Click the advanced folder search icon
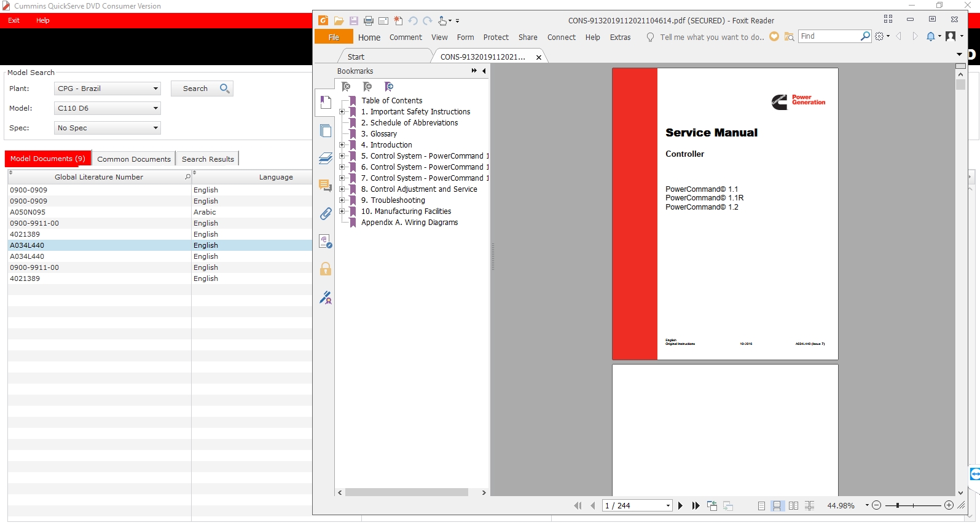980x525 pixels. tap(790, 37)
